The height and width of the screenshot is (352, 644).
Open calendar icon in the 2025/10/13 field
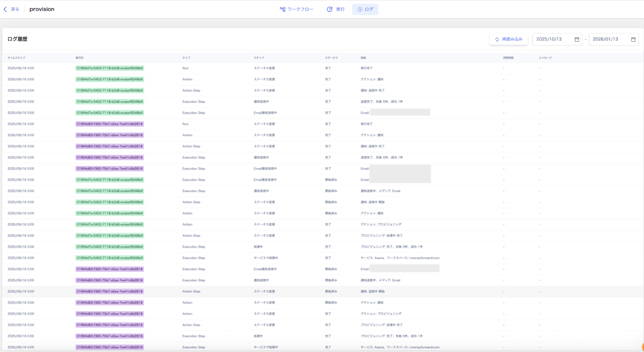coord(577,39)
